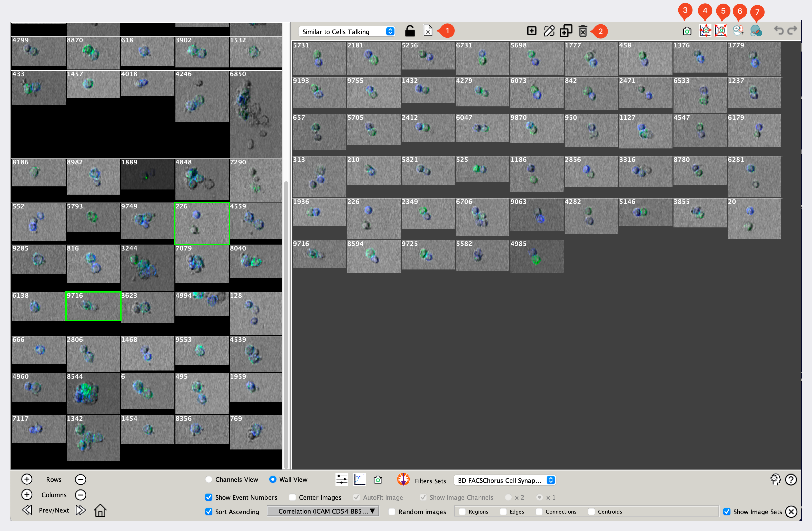Viewport: 812px width, 531px height.
Task: Select highlighted thumbnail 9716 in the left wall
Action: pyautogui.click(x=93, y=306)
